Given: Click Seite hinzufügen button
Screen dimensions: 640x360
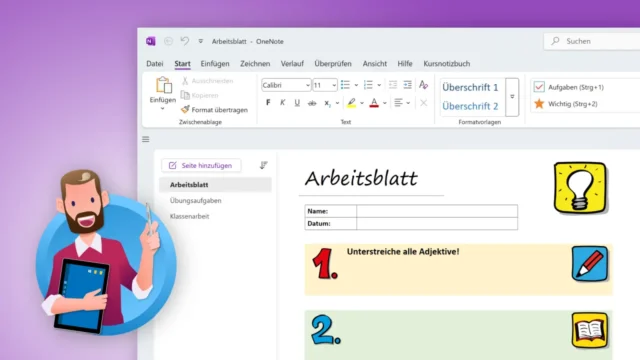Looking at the screenshot, I should pos(201,165).
